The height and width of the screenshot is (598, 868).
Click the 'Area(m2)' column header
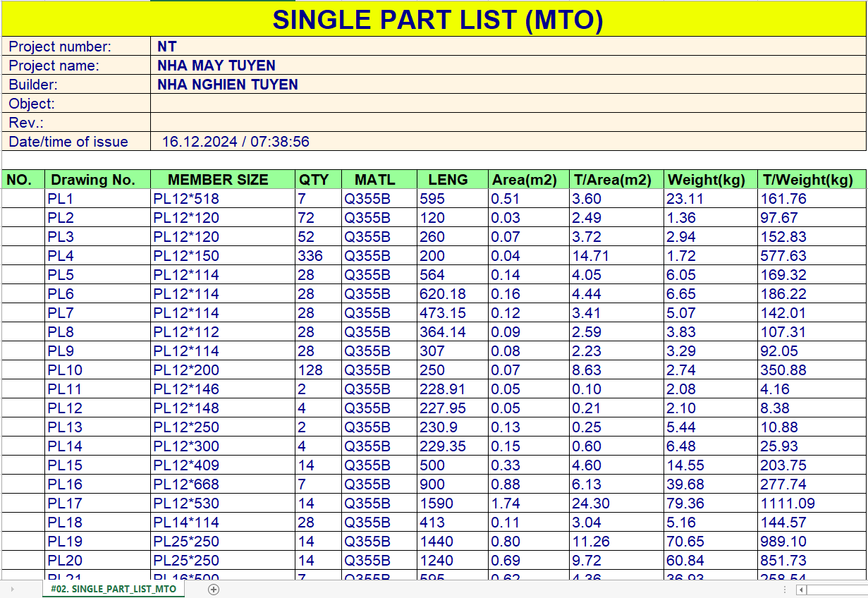(x=529, y=180)
